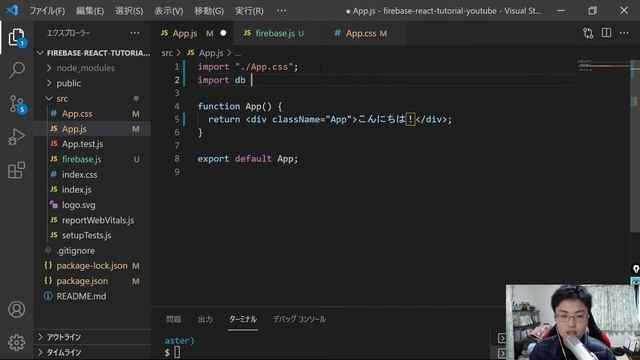
Task: Switch to 問題 panel tab
Action: [173, 319]
